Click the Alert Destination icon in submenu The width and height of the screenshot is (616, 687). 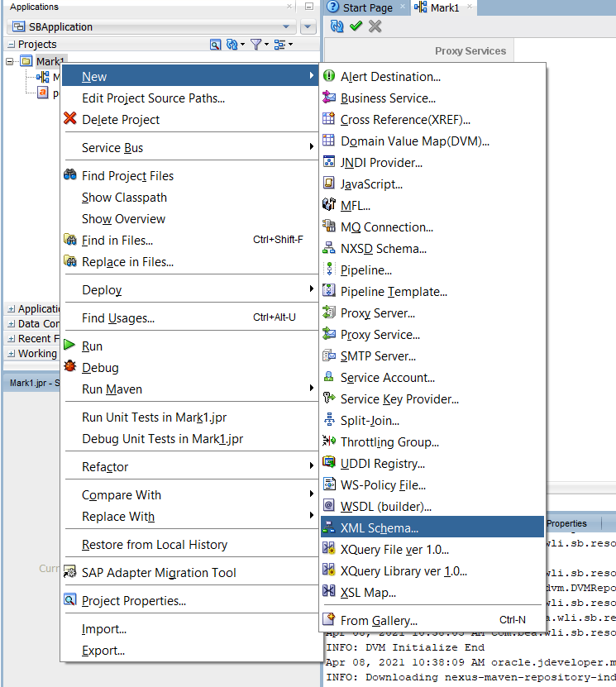tap(328, 76)
